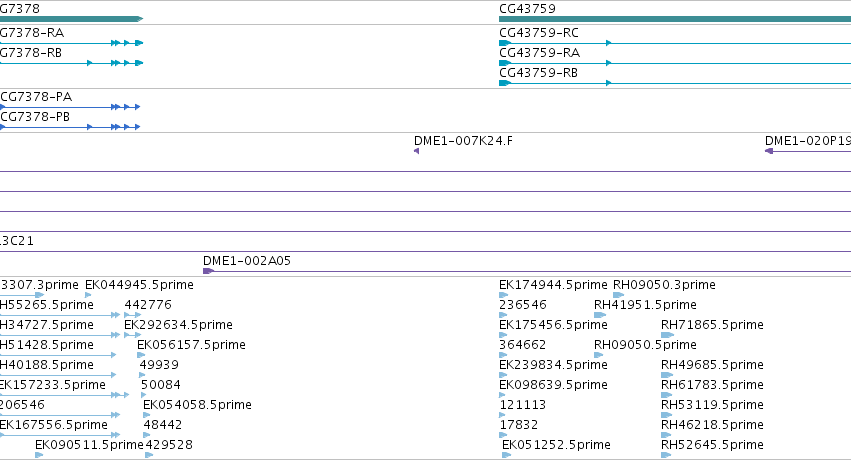Click the arrow glyph under RH52645.5prime

[666, 455]
